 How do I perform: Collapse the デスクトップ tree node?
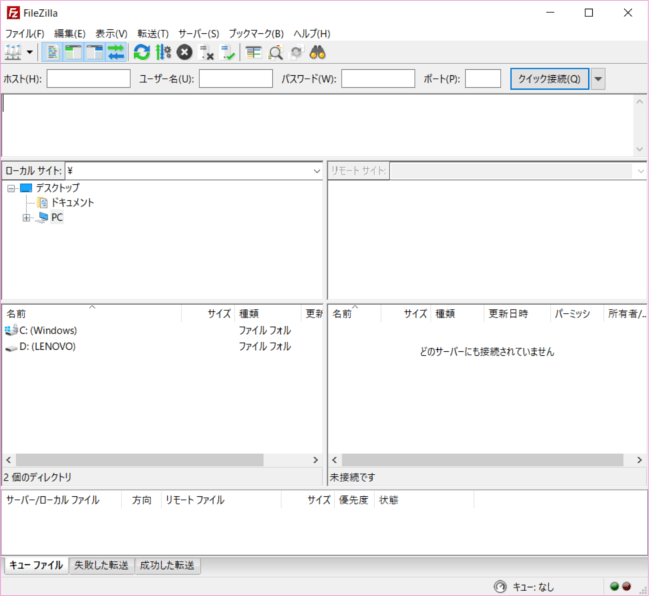point(11,188)
